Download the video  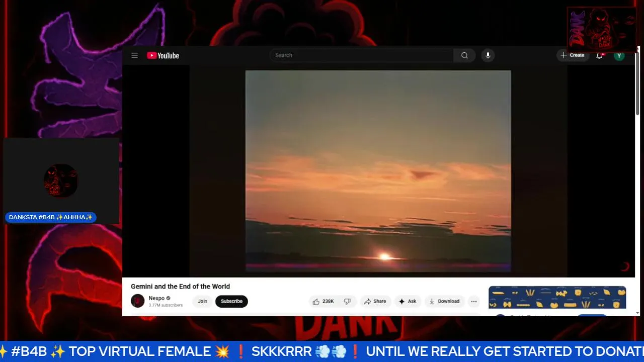click(x=444, y=301)
